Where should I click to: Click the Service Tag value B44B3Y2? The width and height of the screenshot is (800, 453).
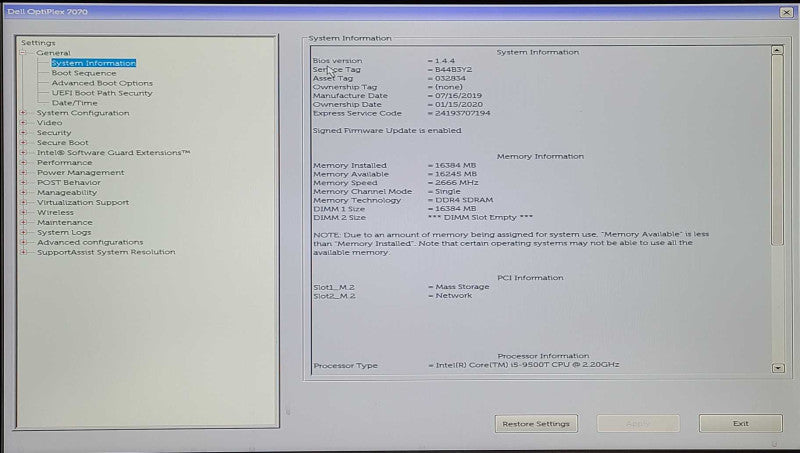tap(453, 69)
